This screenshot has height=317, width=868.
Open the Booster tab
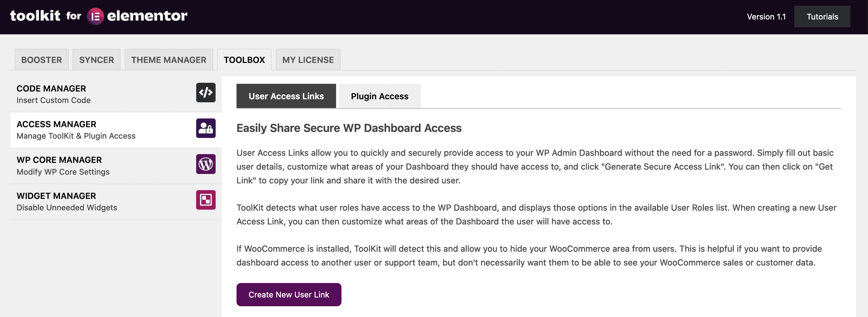41,60
